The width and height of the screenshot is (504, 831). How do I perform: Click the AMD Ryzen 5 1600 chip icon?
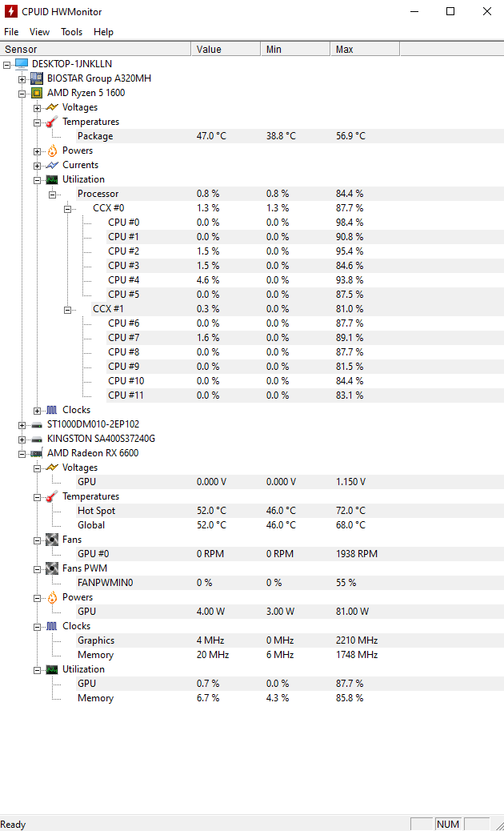(x=37, y=93)
